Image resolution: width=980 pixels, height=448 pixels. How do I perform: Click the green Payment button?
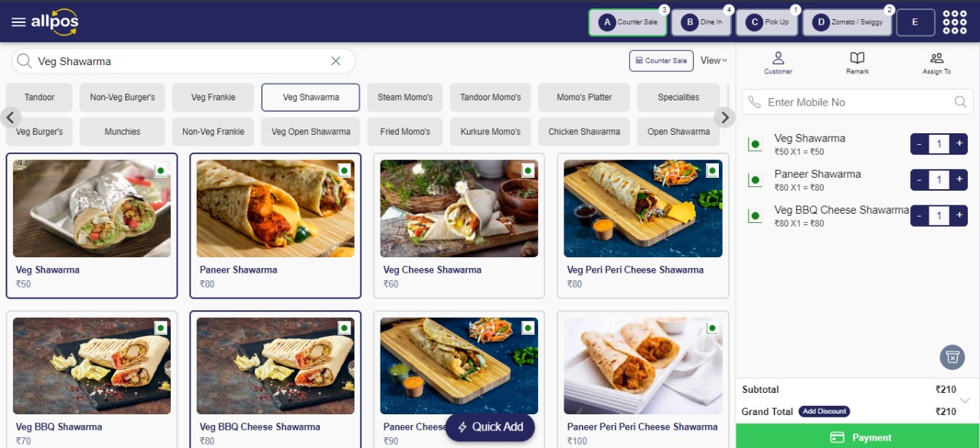857,437
